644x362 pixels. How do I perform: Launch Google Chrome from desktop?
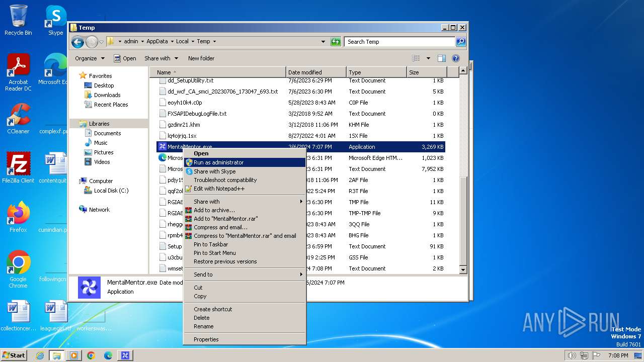coord(18,269)
